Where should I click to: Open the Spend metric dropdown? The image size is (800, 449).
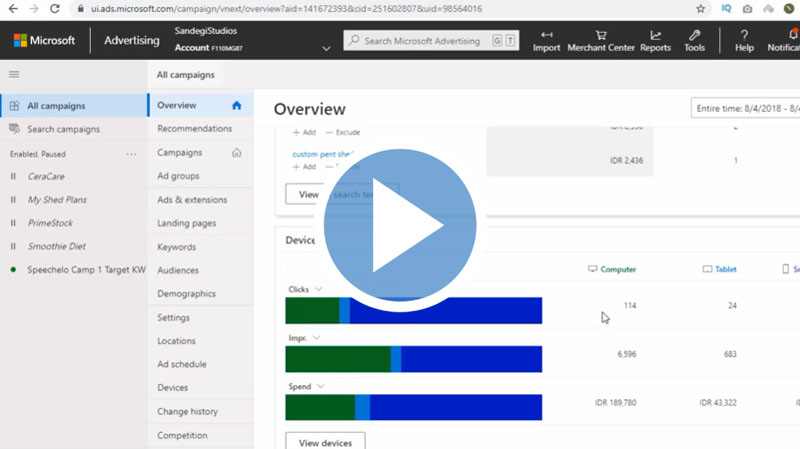320,386
